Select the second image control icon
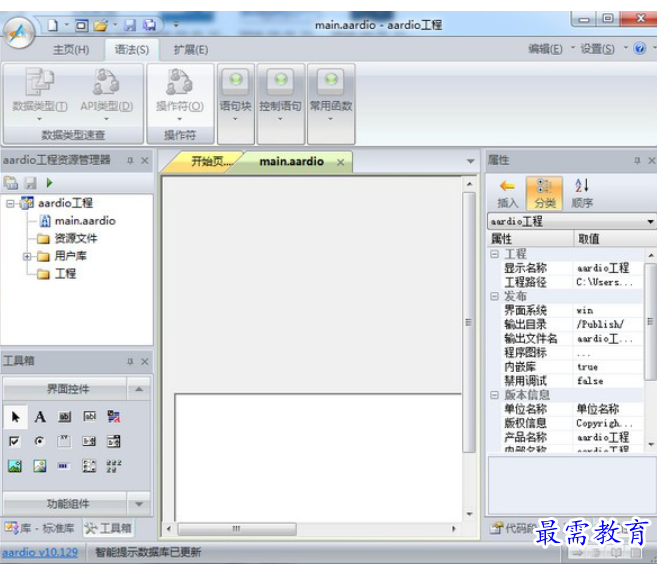Screen dimensions: 657x564 coord(40,466)
